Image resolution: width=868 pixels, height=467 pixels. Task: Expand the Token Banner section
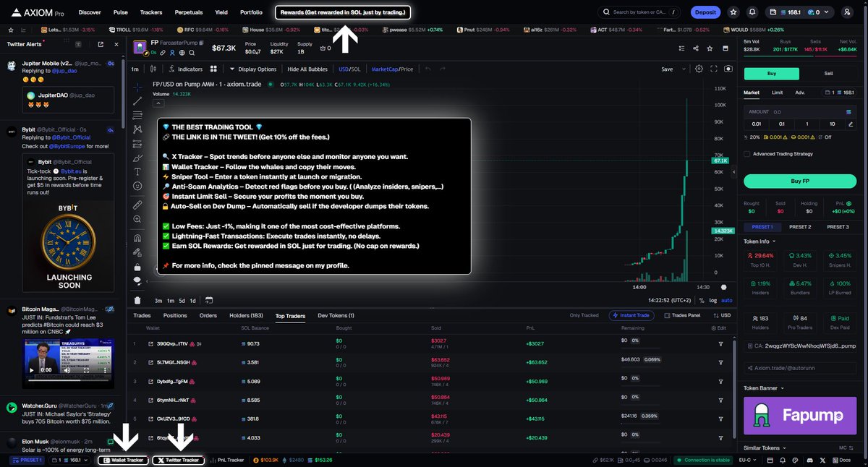[765, 388]
